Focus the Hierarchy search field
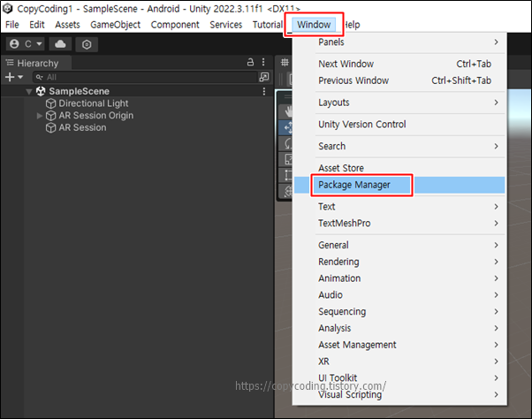 tap(146, 77)
